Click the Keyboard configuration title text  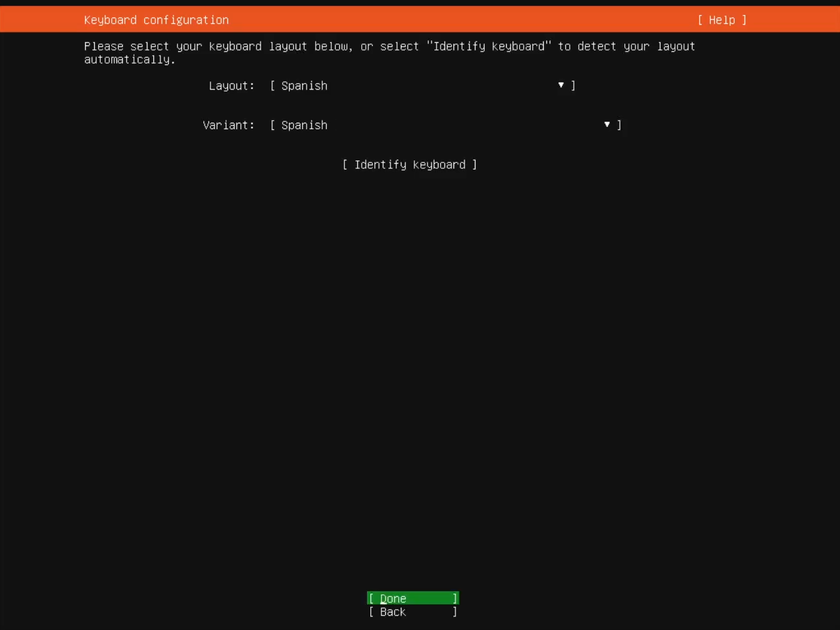pos(156,20)
